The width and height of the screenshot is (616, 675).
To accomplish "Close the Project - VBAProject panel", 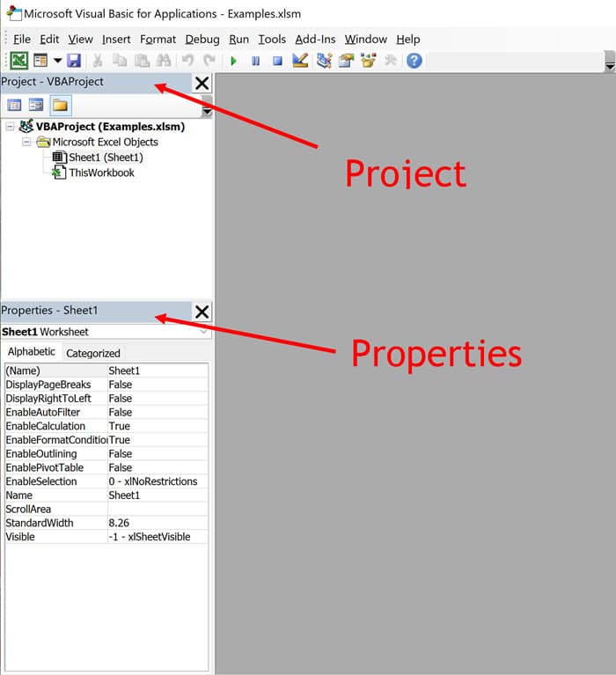I will [x=202, y=83].
